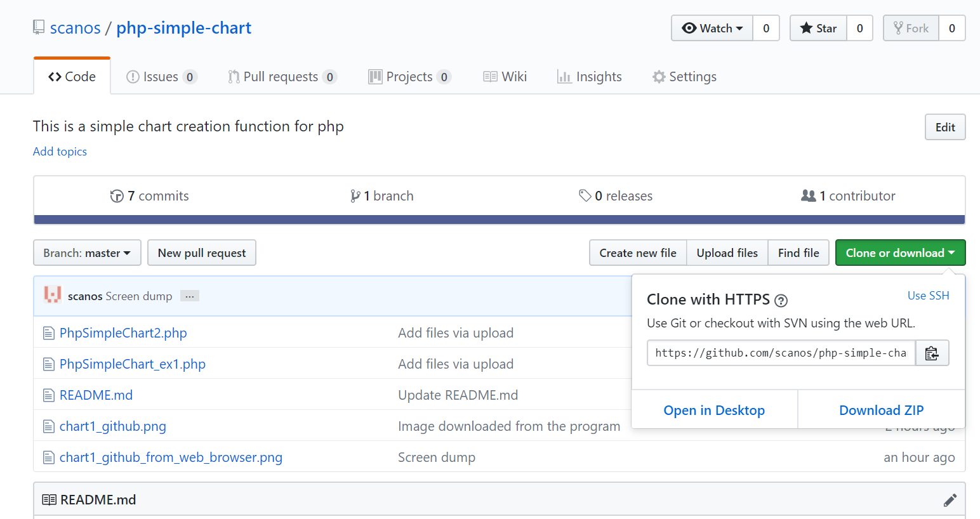Click the Pull requests icon in the tab bar
This screenshot has height=519, width=980.
click(234, 77)
